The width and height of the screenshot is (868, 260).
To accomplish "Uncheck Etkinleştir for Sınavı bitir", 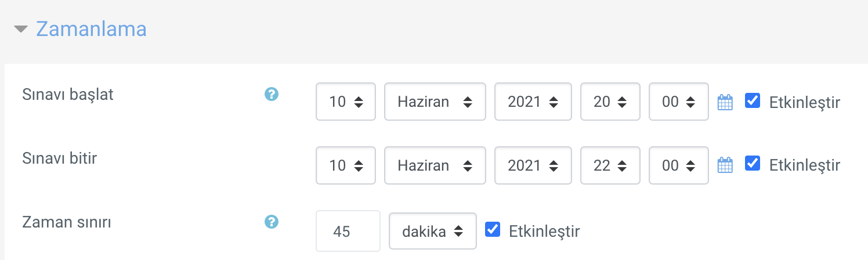I will point(752,164).
